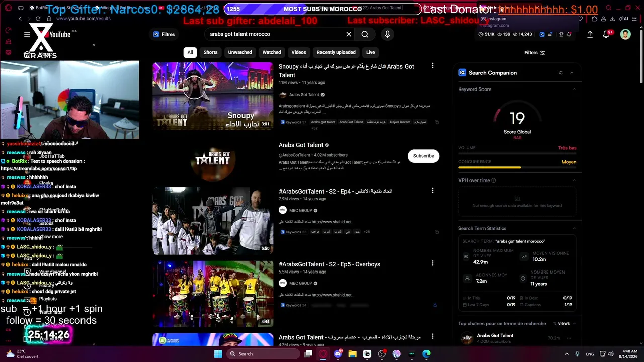Click the Keyword Score gauge 19
This screenshot has height=362, width=644.
point(517,119)
